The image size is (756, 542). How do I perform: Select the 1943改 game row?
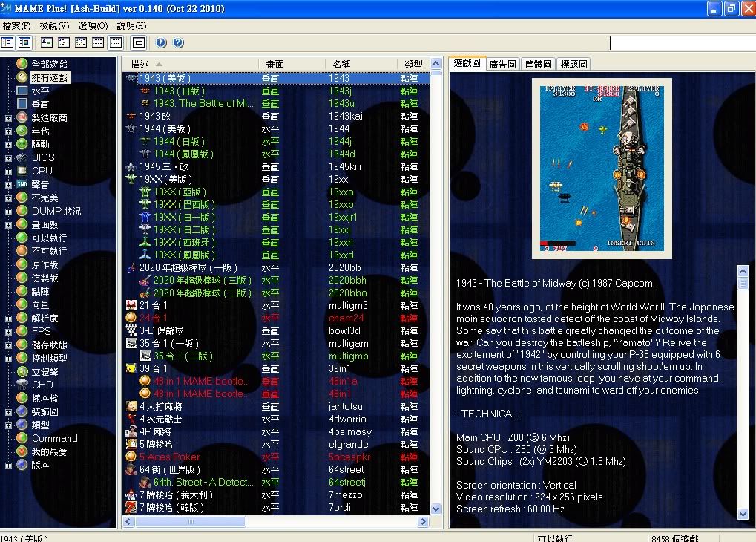pos(276,117)
